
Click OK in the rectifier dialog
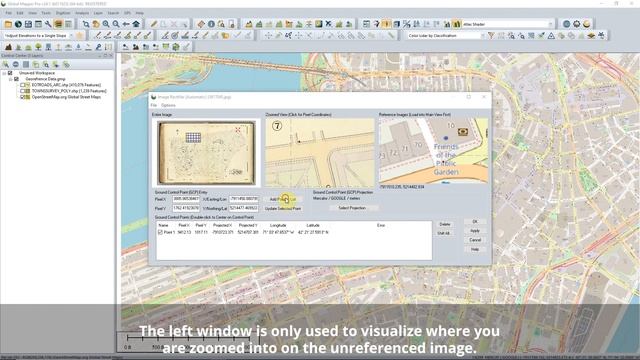[x=475, y=222]
